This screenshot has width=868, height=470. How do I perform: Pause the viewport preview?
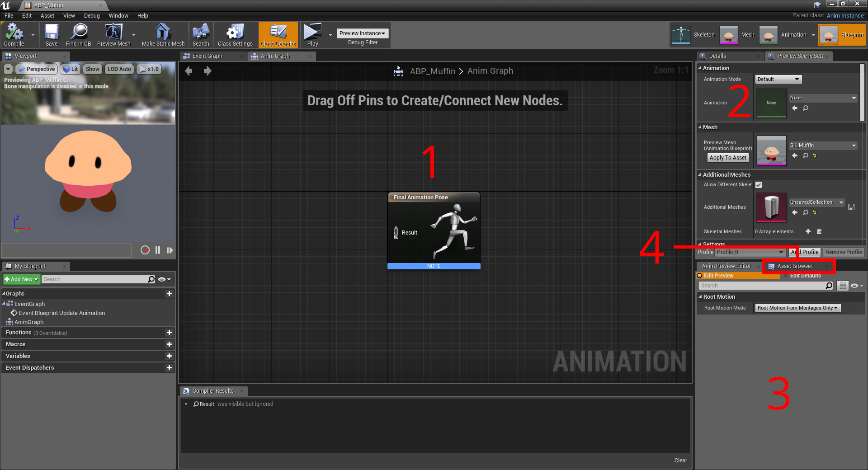coord(158,250)
